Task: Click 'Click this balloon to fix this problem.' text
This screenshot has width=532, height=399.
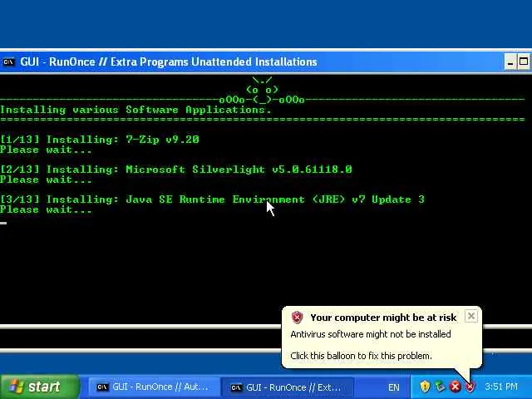Action: pos(361,356)
